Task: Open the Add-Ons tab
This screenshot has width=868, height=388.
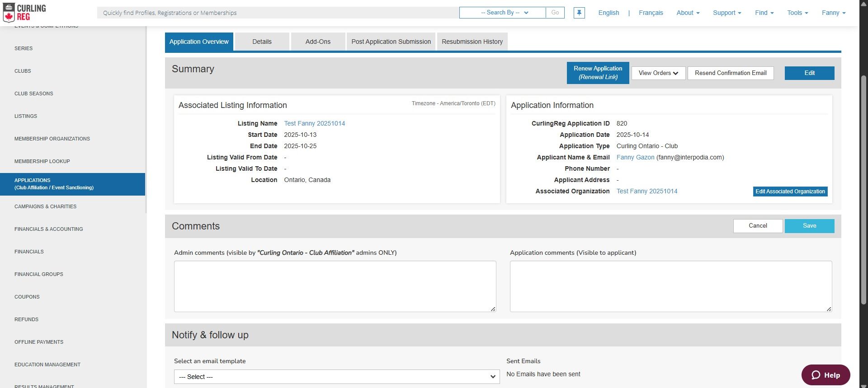Action: coord(318,42)
